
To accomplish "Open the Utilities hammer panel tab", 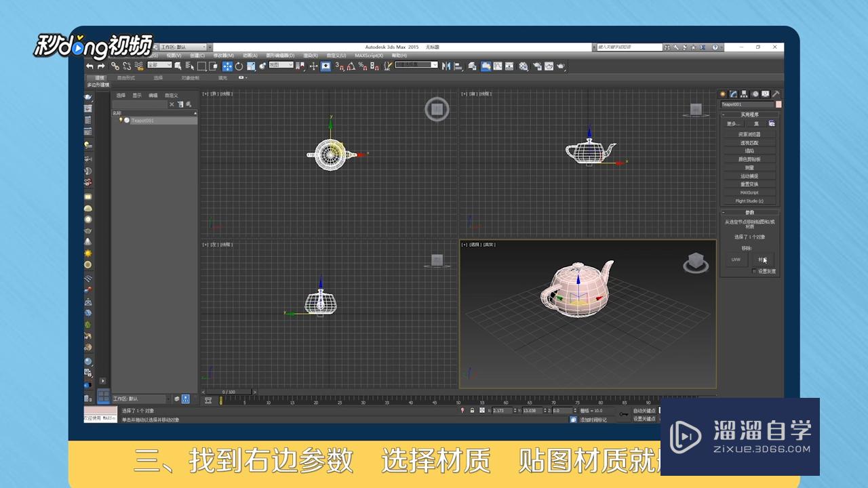I will click(x=776, y=94).
